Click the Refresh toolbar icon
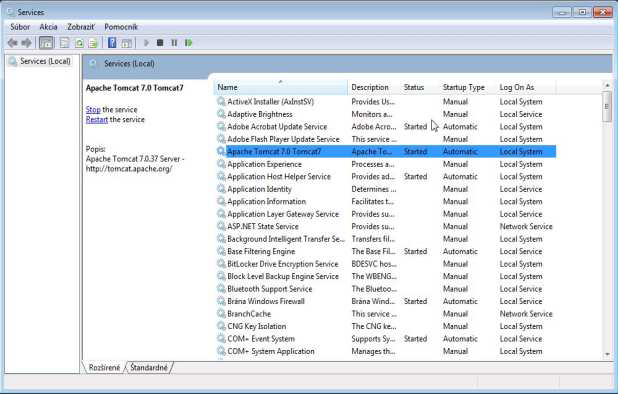 (x=79, y=43)
